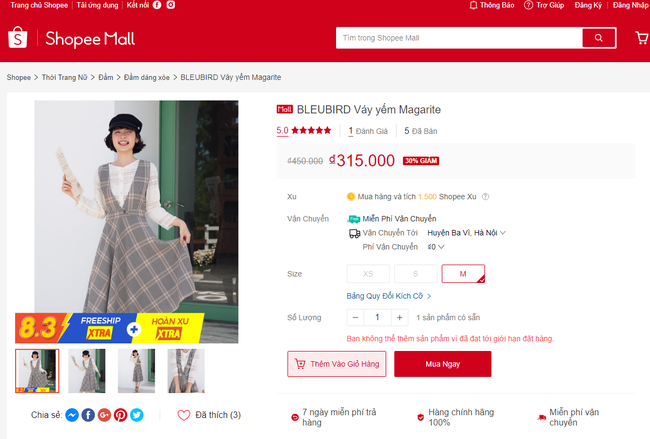Share via Twitter icon

137,415
